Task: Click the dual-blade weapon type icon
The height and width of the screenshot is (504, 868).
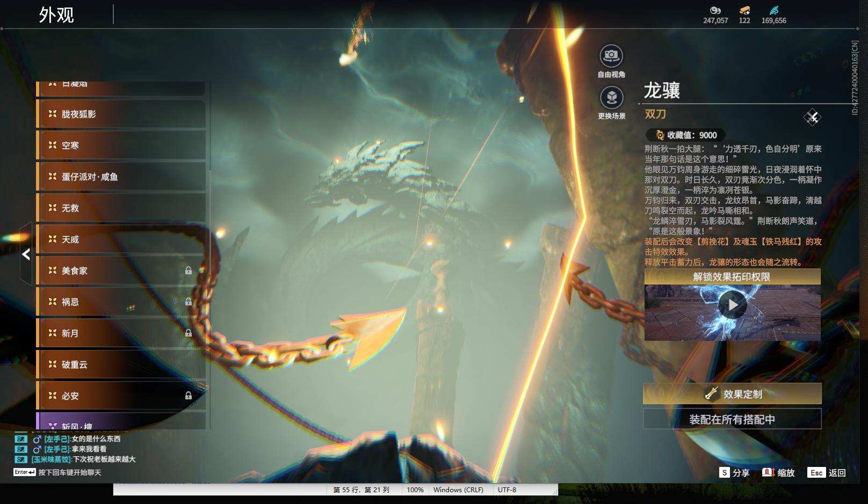Action: 812,117
